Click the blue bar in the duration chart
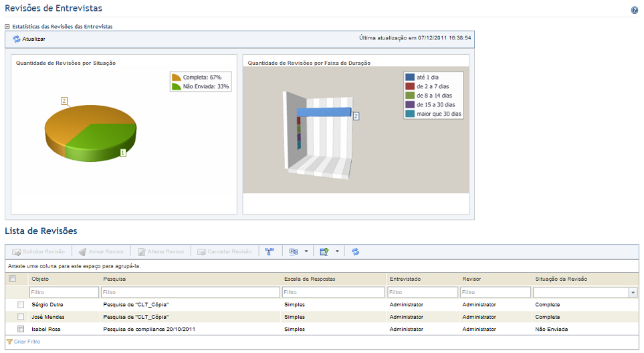 click(324, 112)
